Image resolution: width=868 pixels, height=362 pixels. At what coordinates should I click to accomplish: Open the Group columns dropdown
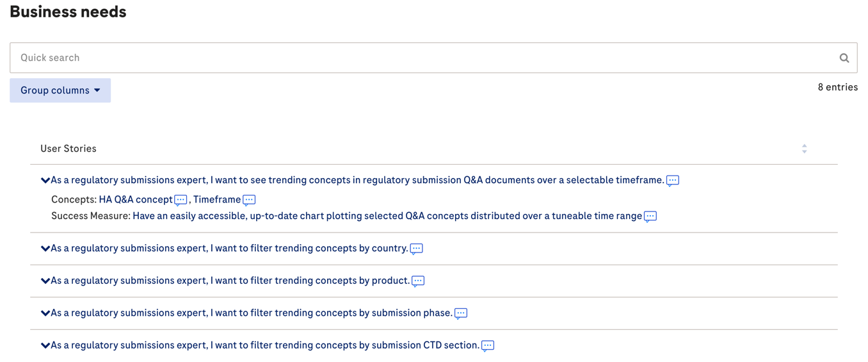[x=60, y=90]
